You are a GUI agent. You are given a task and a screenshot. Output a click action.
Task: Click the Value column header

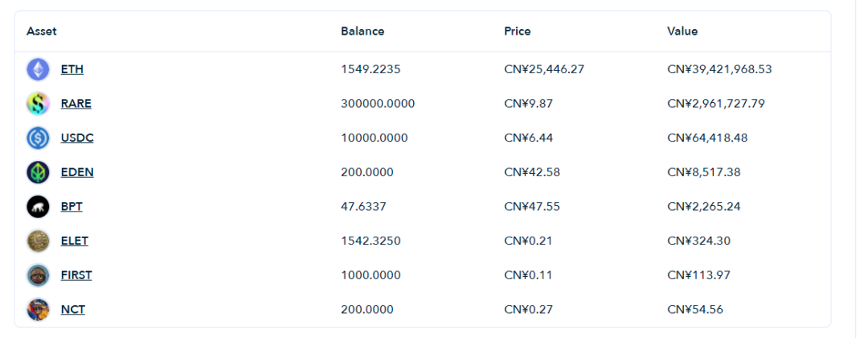click(682, 31)
